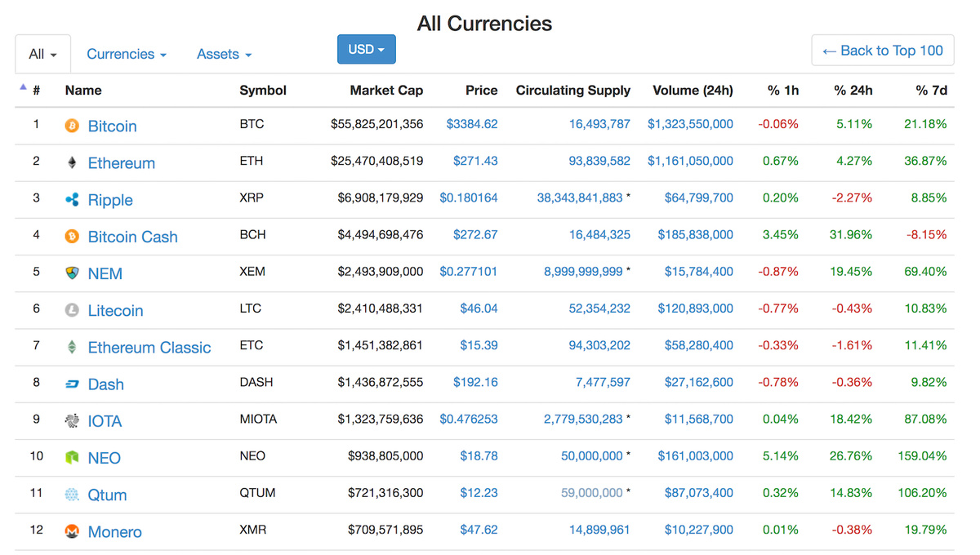Click the IOTA logo icon

tap(72, 421)
